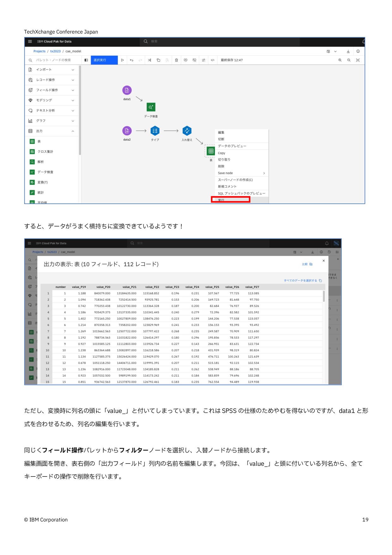392x555 pixels.
Task: Choose Copy in the node context menu
Action: pyautogui.click(x=242, y=153)
